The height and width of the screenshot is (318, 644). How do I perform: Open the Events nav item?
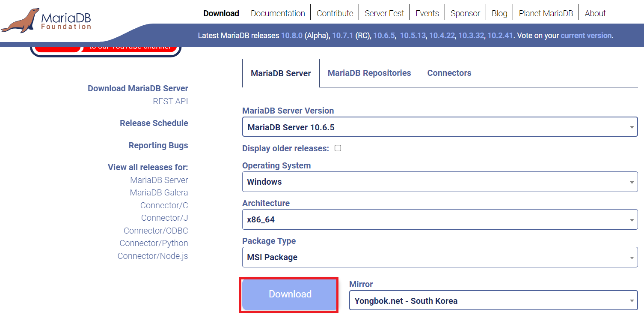[x=427, y=13]
